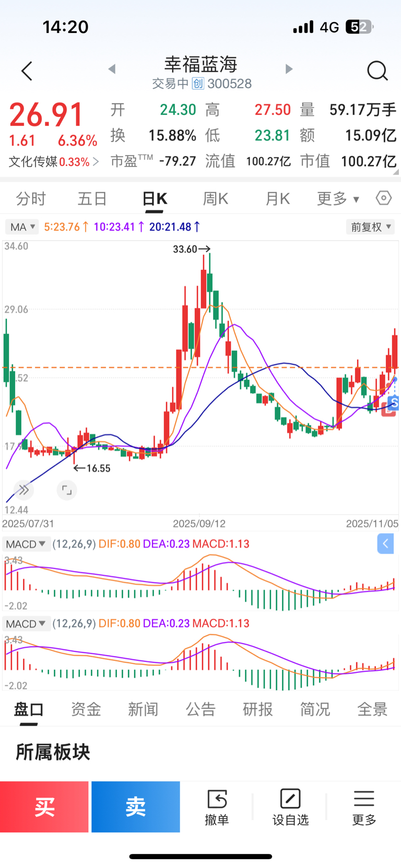
Task: Open the first MACD indicator dropdown
Action: coord(26,544)
